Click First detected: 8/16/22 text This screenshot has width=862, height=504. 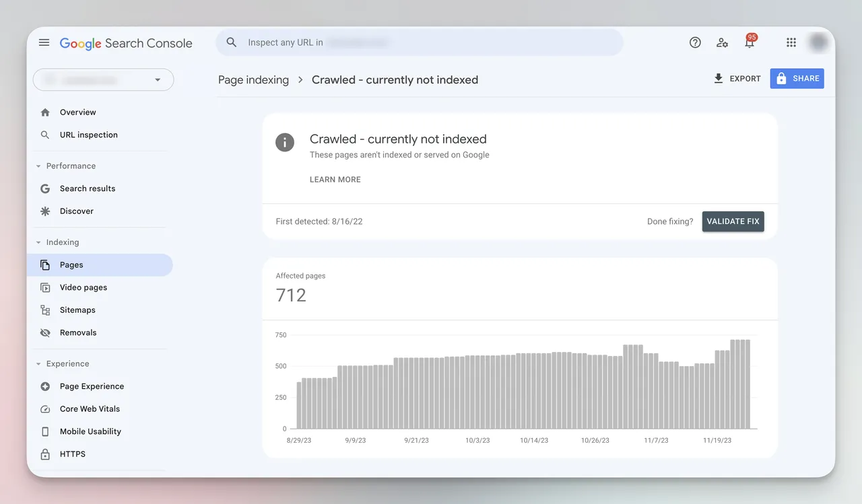(319, 221)
